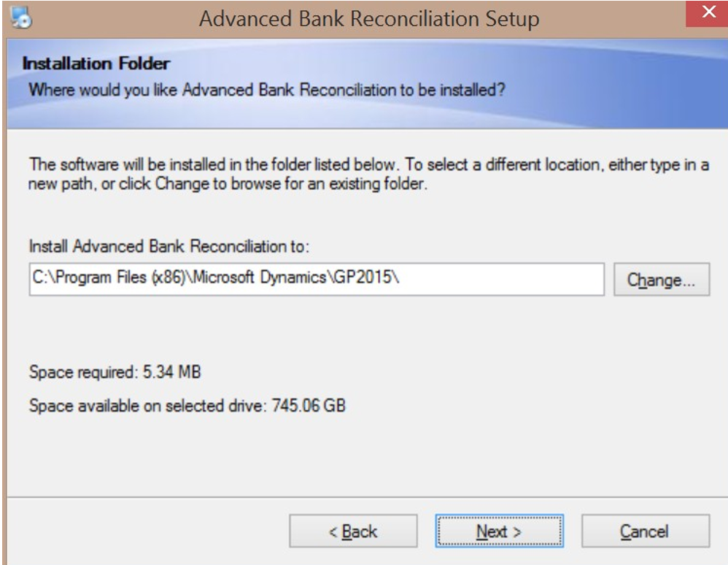Open the Change... folder browser
Image resolution: width=728 pixels, height=565 pixels.
(662, 280)
